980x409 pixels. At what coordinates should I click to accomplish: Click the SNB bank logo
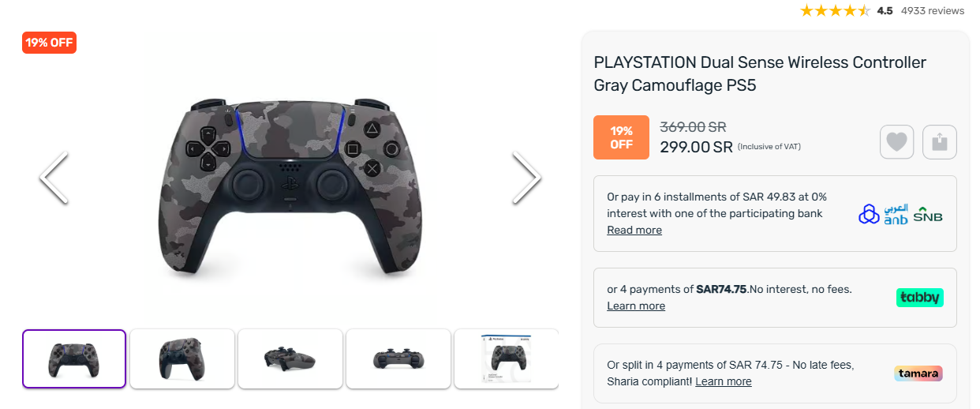928,215
